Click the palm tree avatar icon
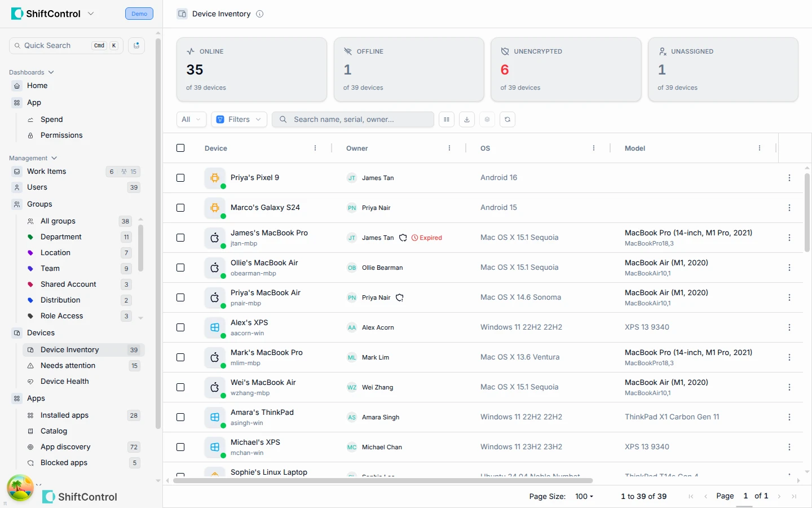This screenshot has width=812, height=508. pos(20,488)
